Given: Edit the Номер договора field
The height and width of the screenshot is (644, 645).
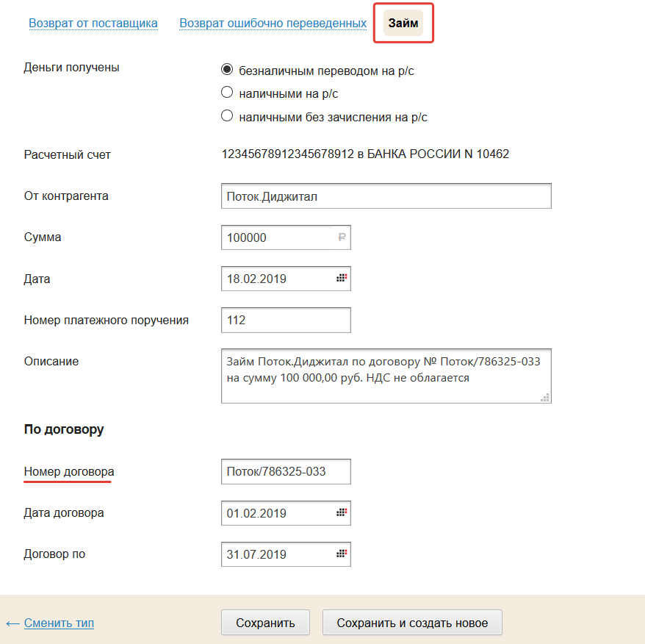Looking at the screenshot, I should click(x=286, y=471).
